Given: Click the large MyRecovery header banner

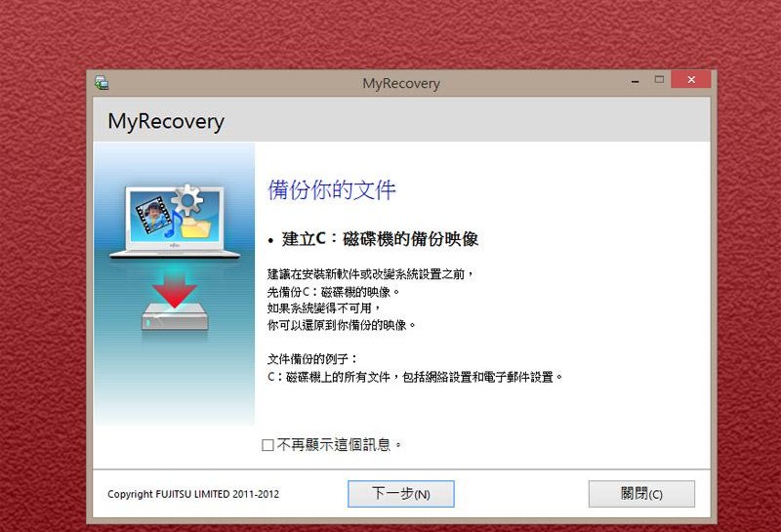Looking at the screenshot, I should pyautogui.click(x=401, y=119).
